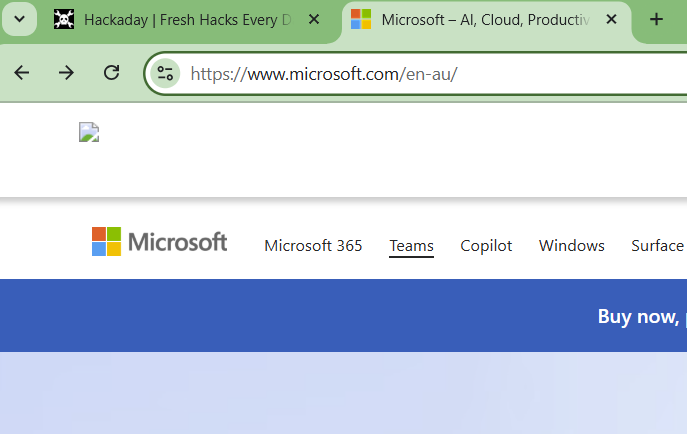
Task: Click the Microsoft wordmark text beside the logo
Action: coord(177,242)
